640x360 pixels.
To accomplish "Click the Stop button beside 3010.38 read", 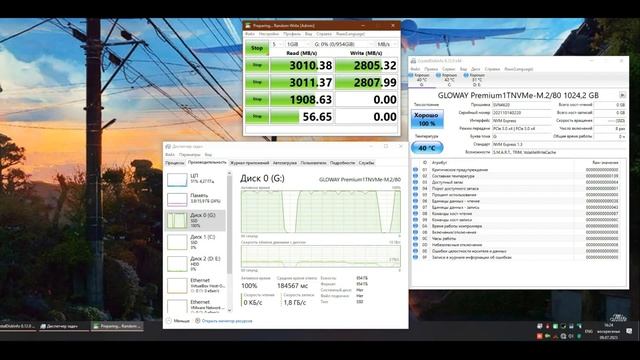I will pos(257,65).
